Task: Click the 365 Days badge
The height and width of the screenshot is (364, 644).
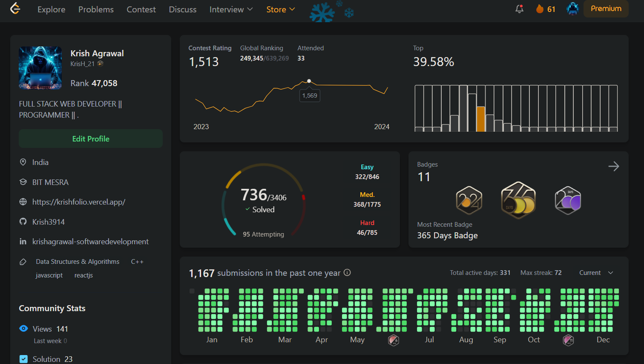Action: pyautogui.click(x=518, y=200)
